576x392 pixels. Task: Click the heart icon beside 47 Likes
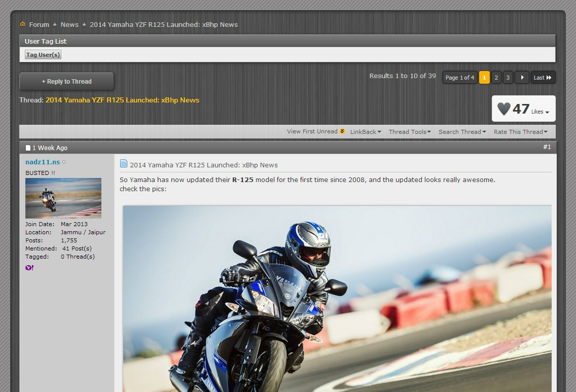click(503, 109)
